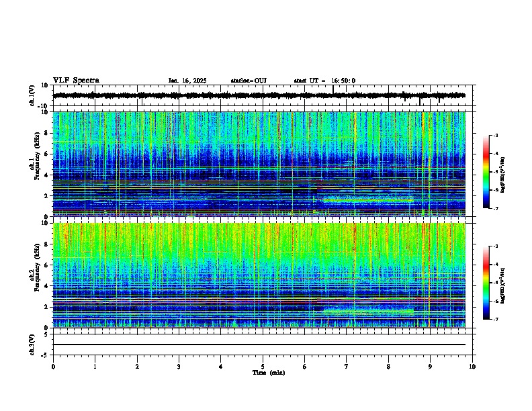Click the 1.5 kHz emission band in ch.2 spectrogram
532x411 pixels.
(x=368, y=311)
